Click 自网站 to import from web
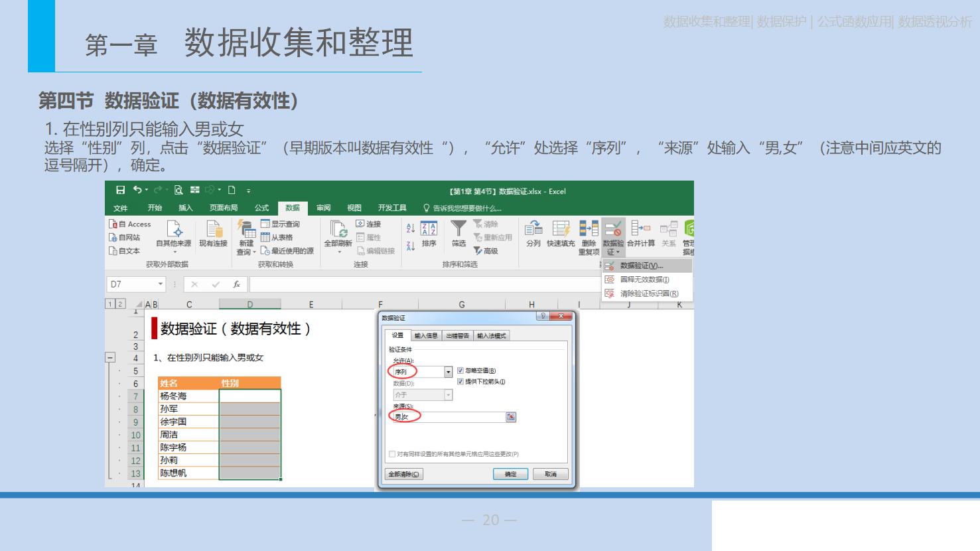This screenshot has height=551, width=980. [125, 238]
